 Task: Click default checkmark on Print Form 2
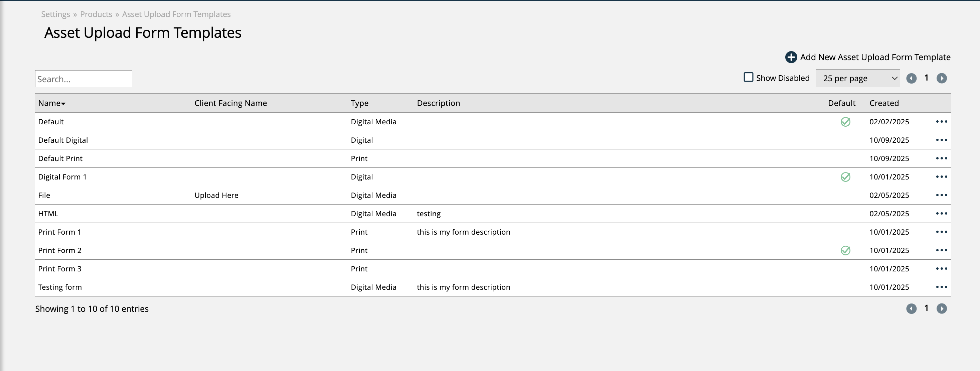(845, 250)
